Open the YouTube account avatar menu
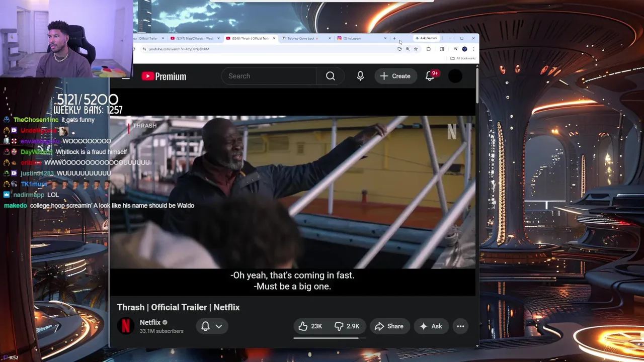 tap(455, 76)
